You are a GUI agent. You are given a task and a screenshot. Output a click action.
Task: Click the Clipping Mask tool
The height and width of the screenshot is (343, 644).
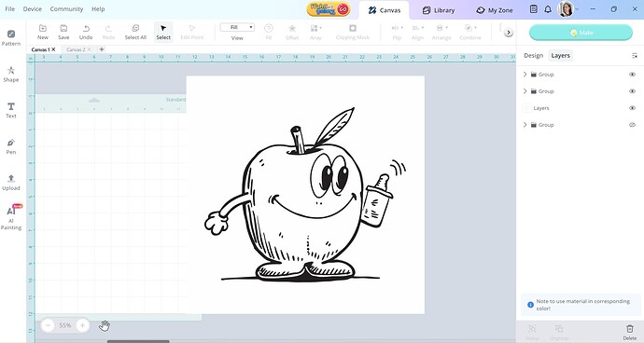pyautogui.click(x=353, y=32)
